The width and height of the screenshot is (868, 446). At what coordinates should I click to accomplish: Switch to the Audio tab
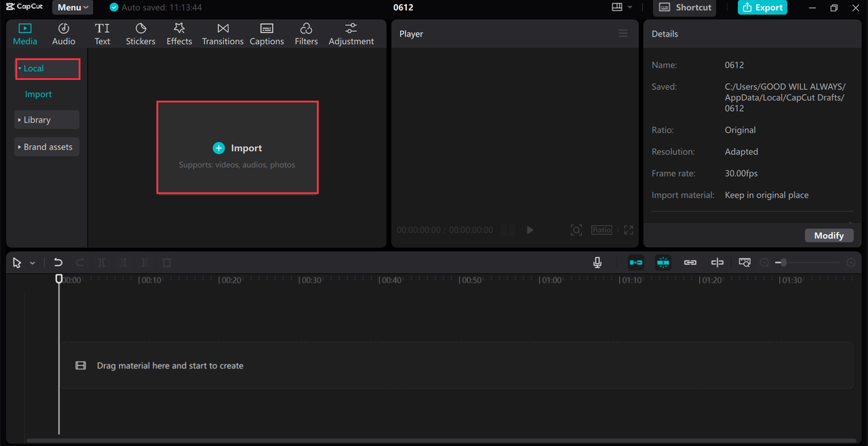(x=64, y=35)
